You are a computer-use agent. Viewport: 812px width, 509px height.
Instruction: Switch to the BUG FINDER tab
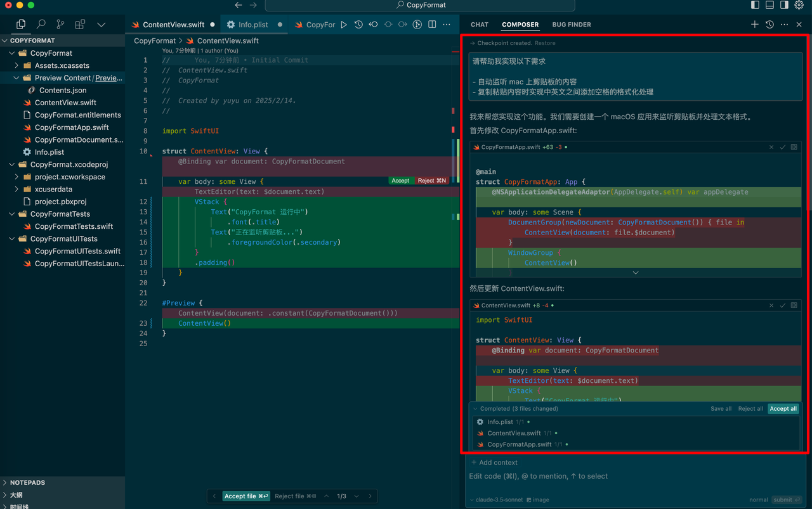coord(572,25)
